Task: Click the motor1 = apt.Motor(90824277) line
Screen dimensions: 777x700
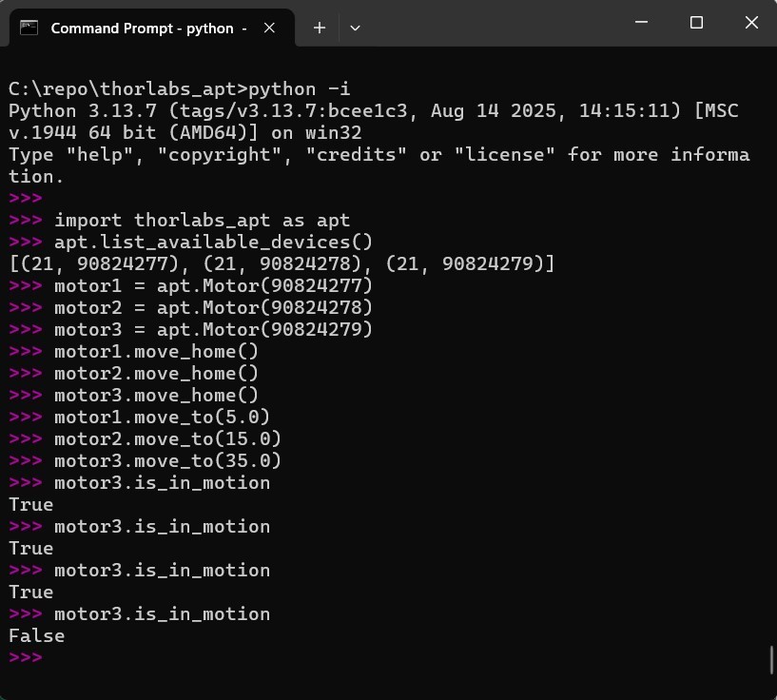Action: click(213, 285)
